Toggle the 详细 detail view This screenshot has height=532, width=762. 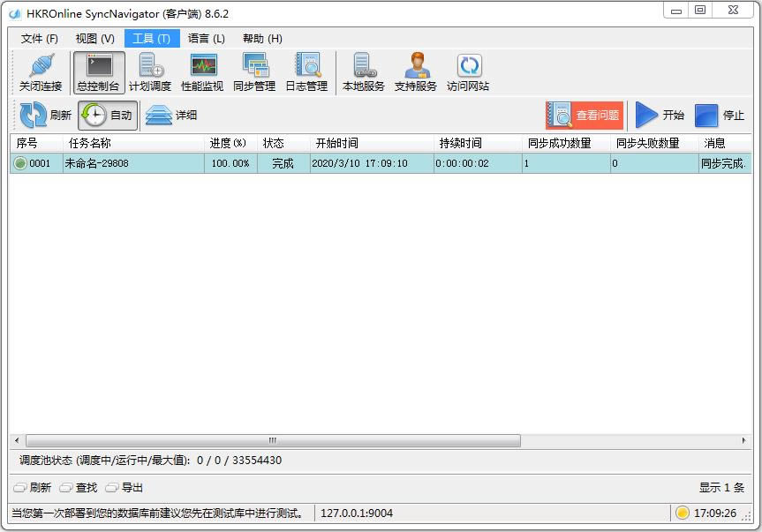coord(171,116)
